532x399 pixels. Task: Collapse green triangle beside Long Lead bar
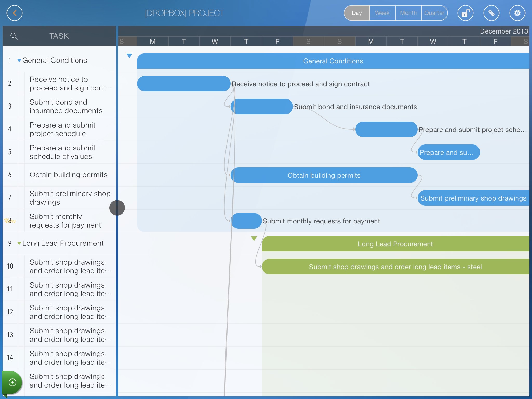tap(254, 238)
